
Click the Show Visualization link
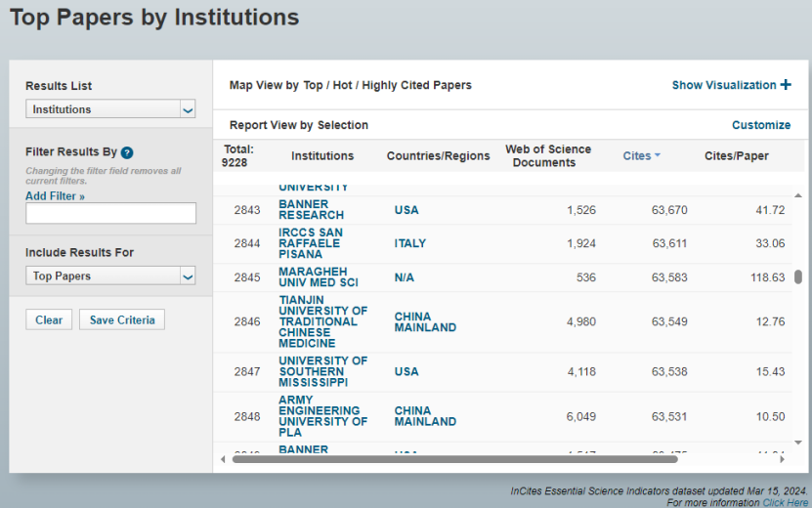pos(724,85)
